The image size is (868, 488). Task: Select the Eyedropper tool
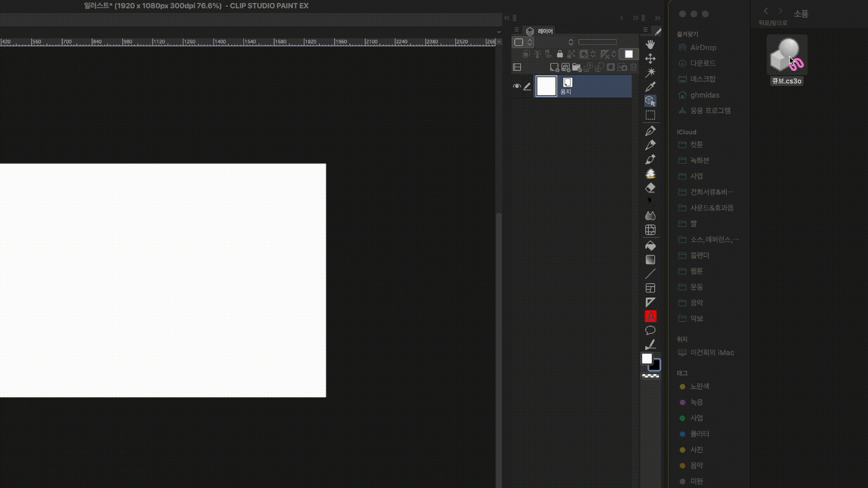(650, 86)
